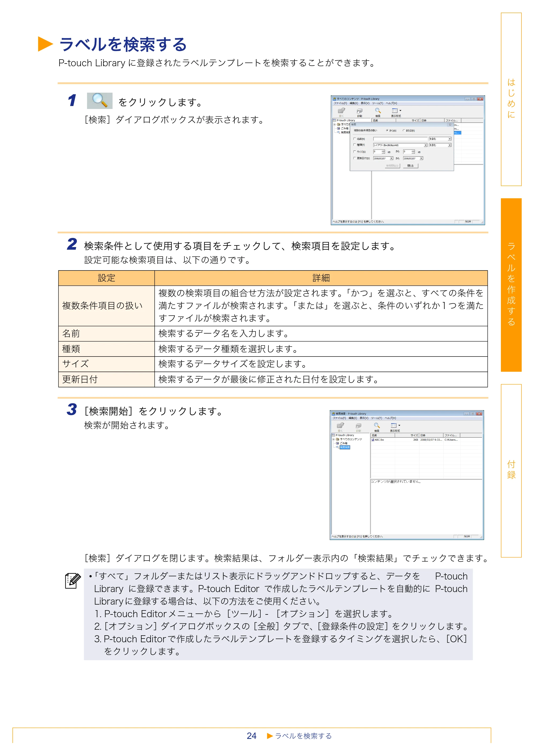The width and height of the screenshot is (534, 756).
Task: Click the footer link ラベルを検索する
Action: coord(303,736)
